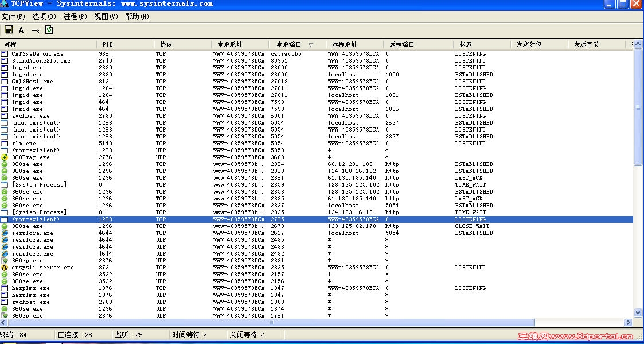Click the horizontal scrollbar left arrow
644x344 pixels.
[x=3, y=322]
